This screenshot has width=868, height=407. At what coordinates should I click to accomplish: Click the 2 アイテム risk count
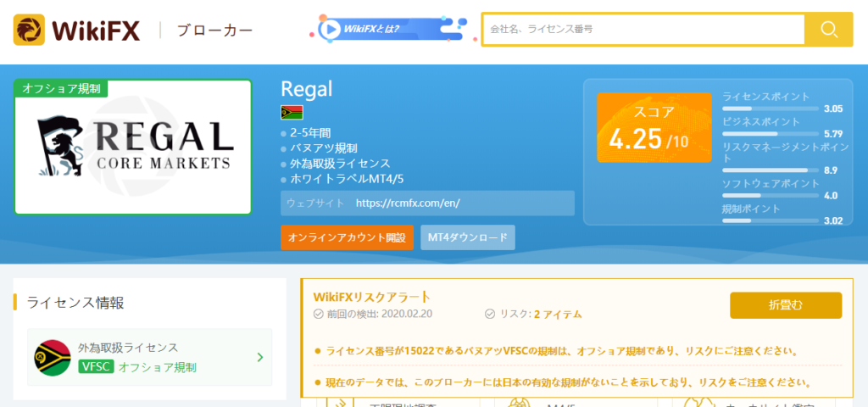pyautogui.click(x=558, y=315)
